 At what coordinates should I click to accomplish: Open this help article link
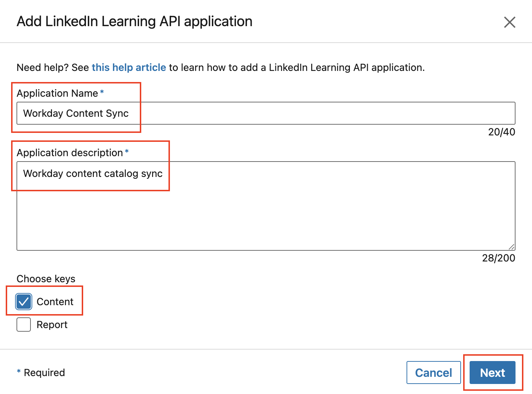pos(129,67)
